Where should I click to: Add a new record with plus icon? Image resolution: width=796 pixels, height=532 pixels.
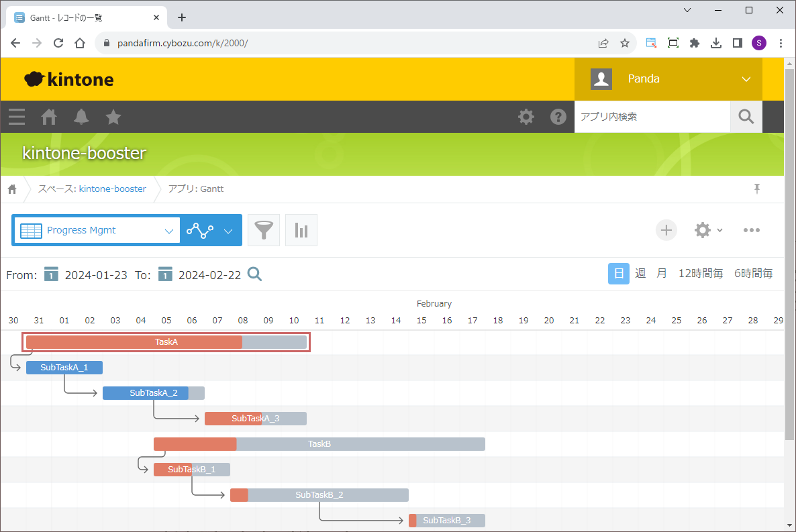point(666,230)
